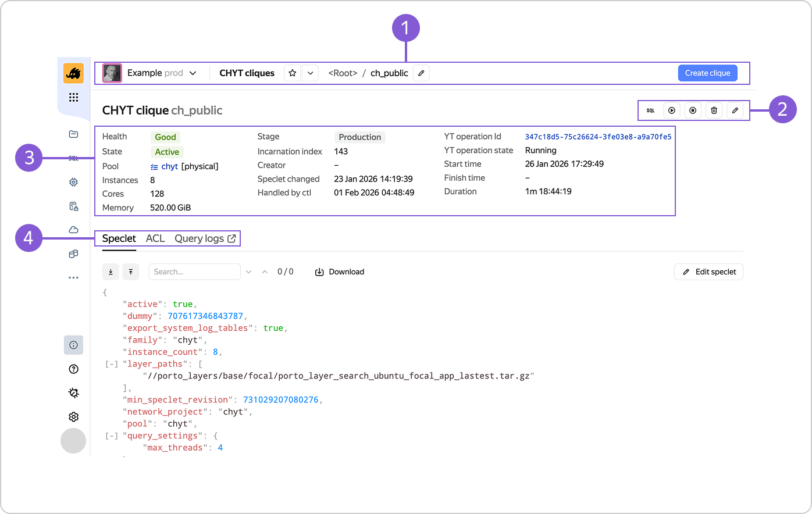Click the Good health badge
812x514 pixels.
[165, 137]
